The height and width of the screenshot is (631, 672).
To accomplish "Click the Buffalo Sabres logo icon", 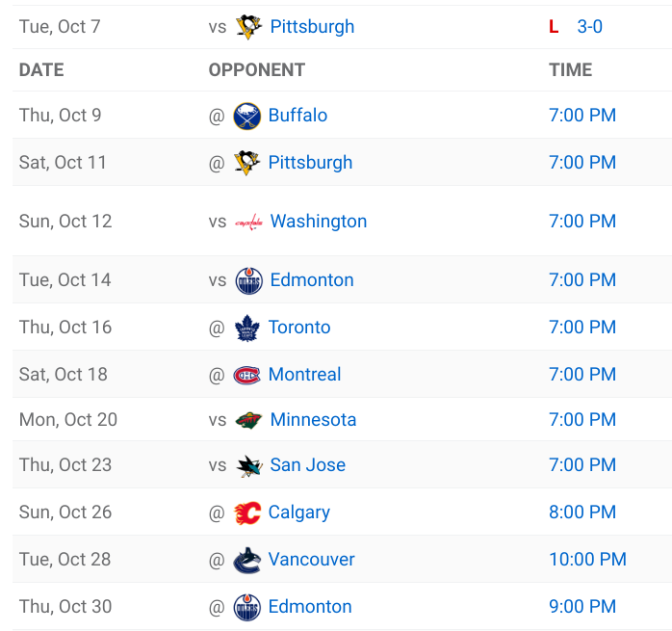I will 247,117.
